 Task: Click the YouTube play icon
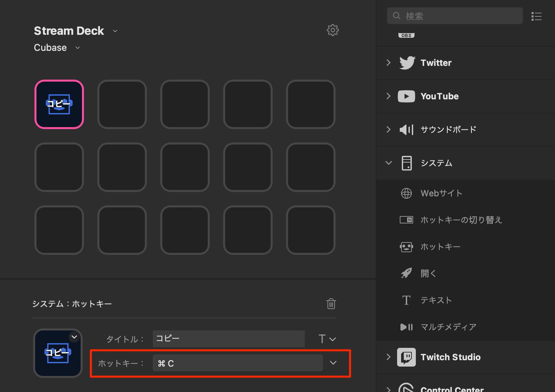click(406, 96)
